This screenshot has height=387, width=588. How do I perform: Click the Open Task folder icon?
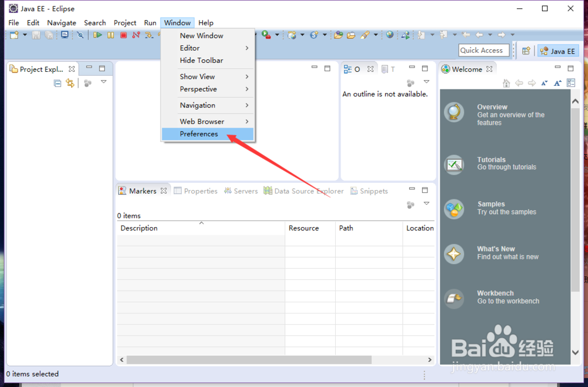point(351,35)
